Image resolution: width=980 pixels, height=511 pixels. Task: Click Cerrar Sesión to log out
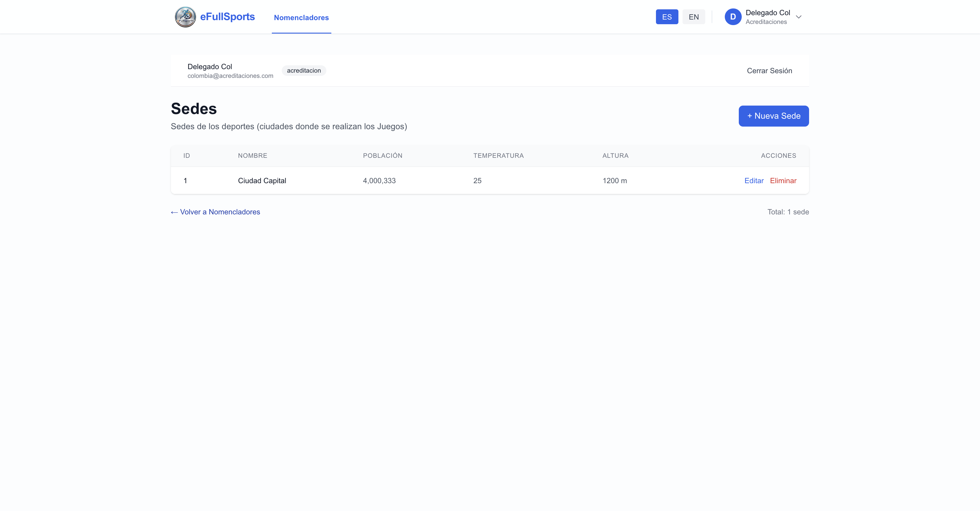769,71
